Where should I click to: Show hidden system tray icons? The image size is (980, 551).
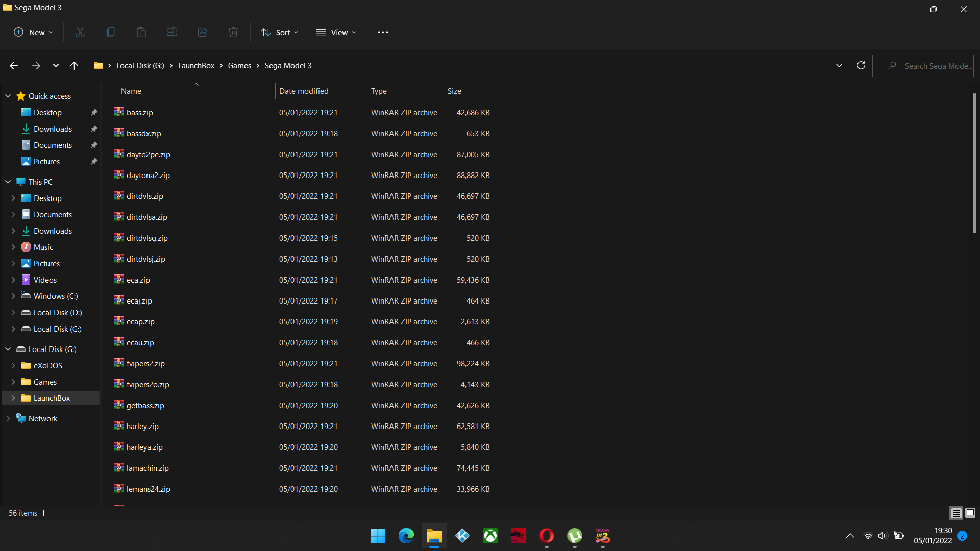pos(850,536)
